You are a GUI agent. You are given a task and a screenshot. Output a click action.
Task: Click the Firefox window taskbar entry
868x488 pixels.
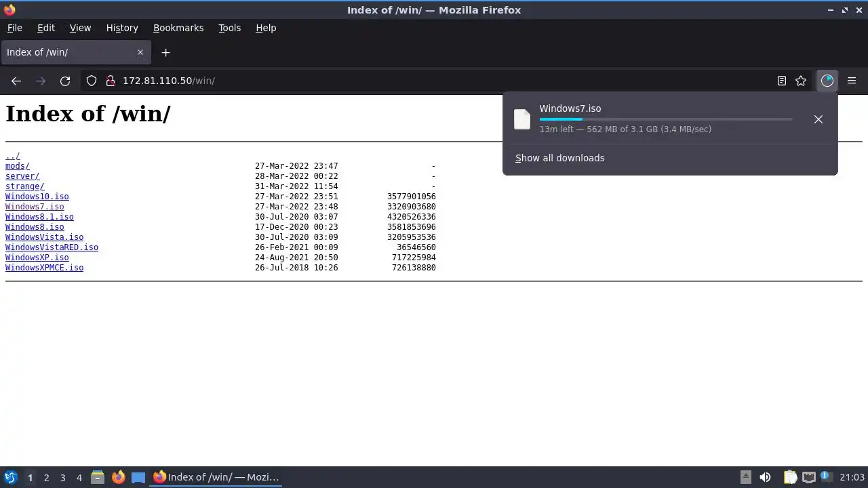(x=216, y=477)
